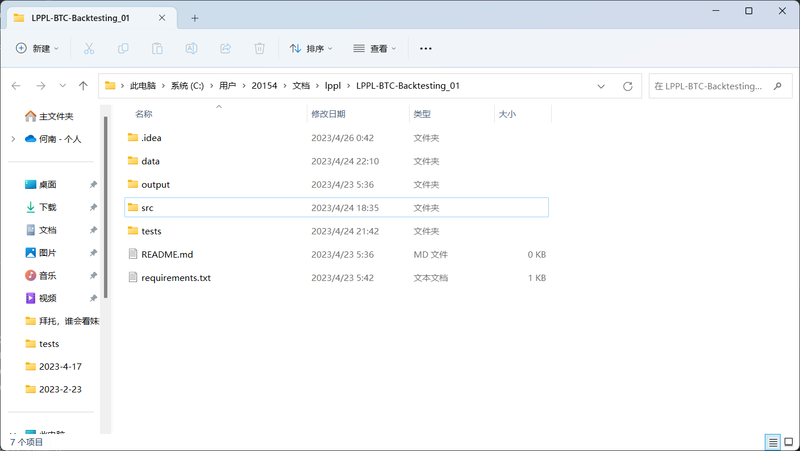This screenshot has height=451, width=800.
Task: Open 桌面 in quick access
Action: click(x=41, y=184)
